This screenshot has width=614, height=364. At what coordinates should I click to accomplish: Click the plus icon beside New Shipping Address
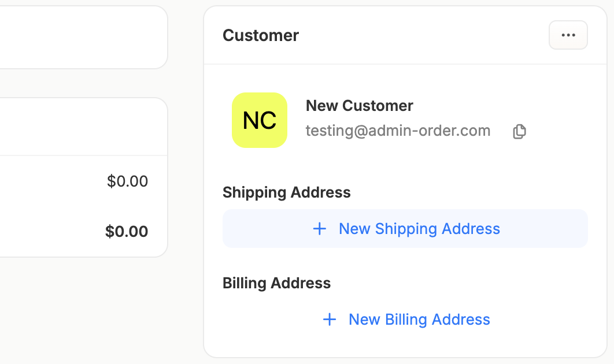click(320, 229)
